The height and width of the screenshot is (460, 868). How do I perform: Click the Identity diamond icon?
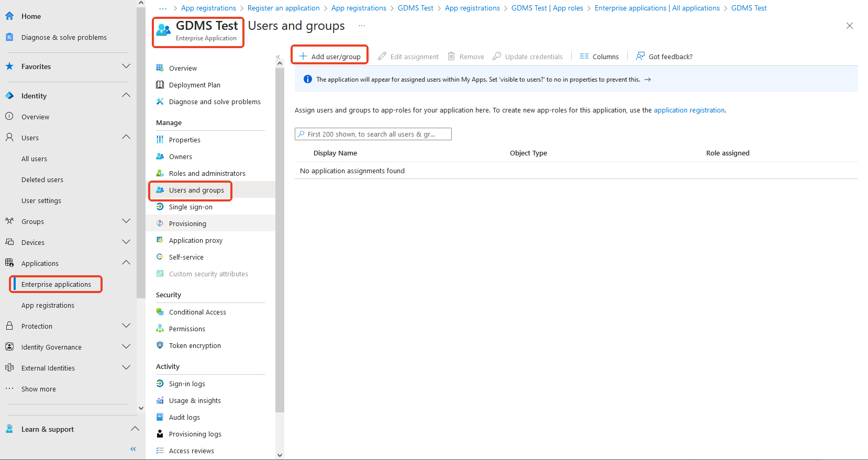click(x=9, y=96)
